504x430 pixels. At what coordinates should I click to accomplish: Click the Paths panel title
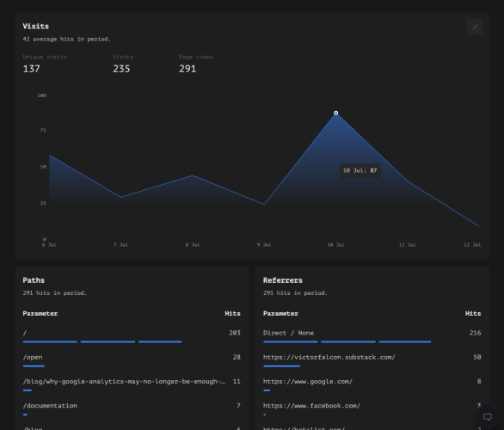coord(34,280)
